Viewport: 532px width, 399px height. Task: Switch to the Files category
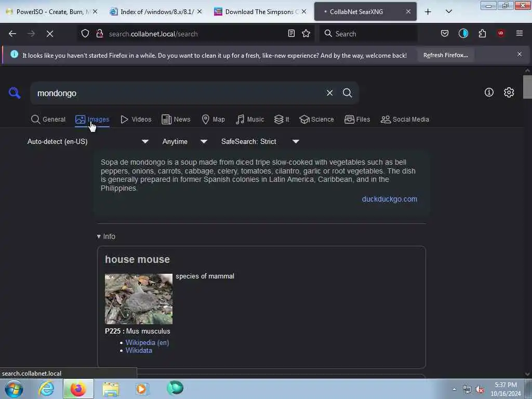pos(357,119)
